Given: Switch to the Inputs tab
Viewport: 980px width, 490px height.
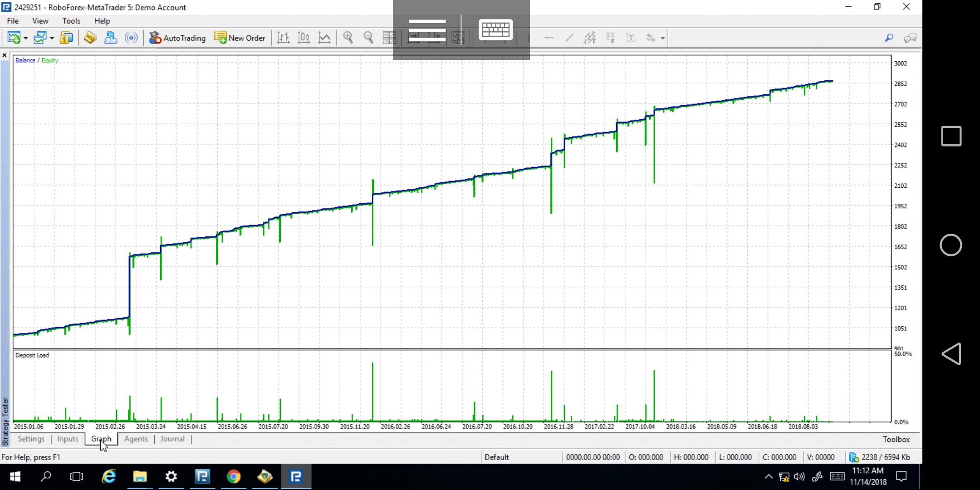Looking at the screenshot, I should click(68, 439).
